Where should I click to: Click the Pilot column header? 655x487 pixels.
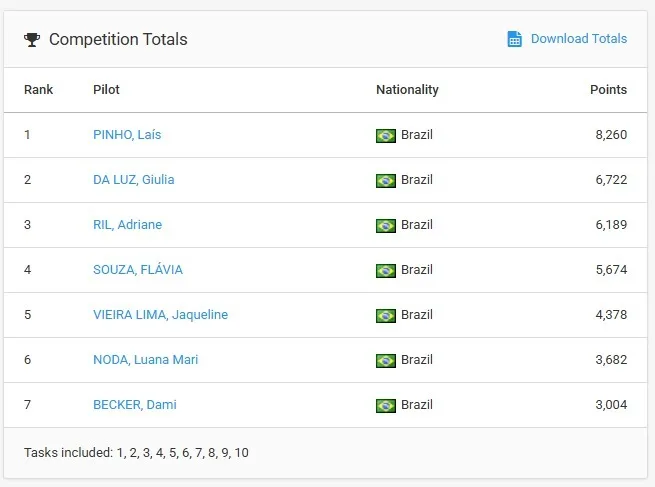click(x=106, y=90)
